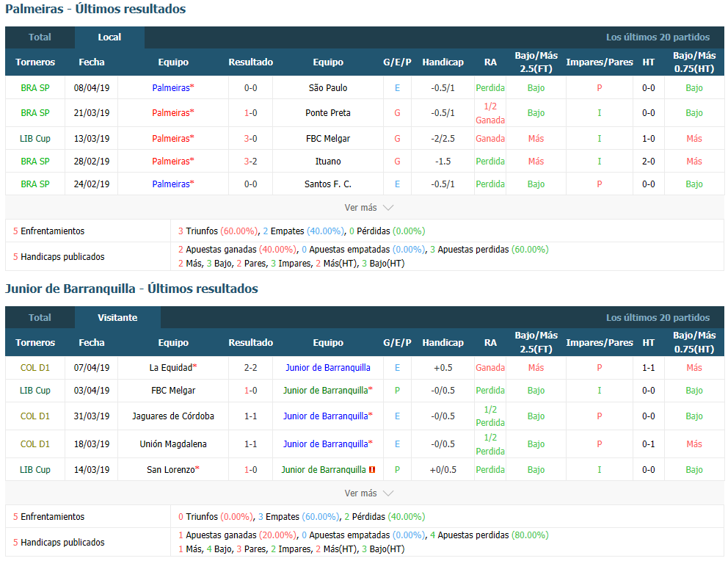
Task: Click the Impares/Pares header in Palmeiras table
Action: click(x=600, y=62)
